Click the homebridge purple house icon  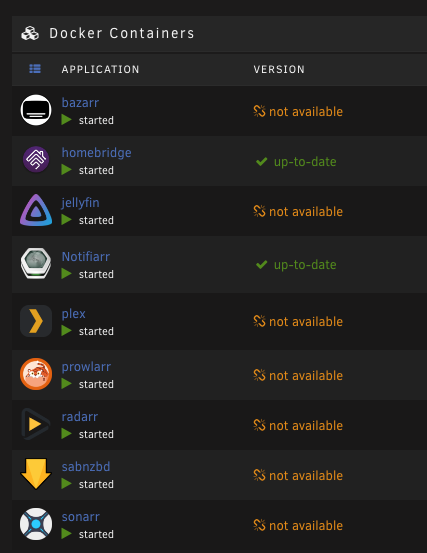pyautogui.click(x=36, y=159)
